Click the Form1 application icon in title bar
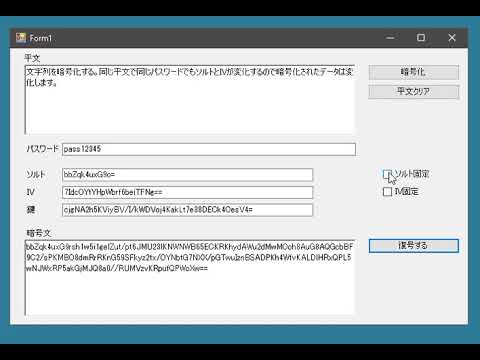480x360 pixels. click(x=21, y=38)
